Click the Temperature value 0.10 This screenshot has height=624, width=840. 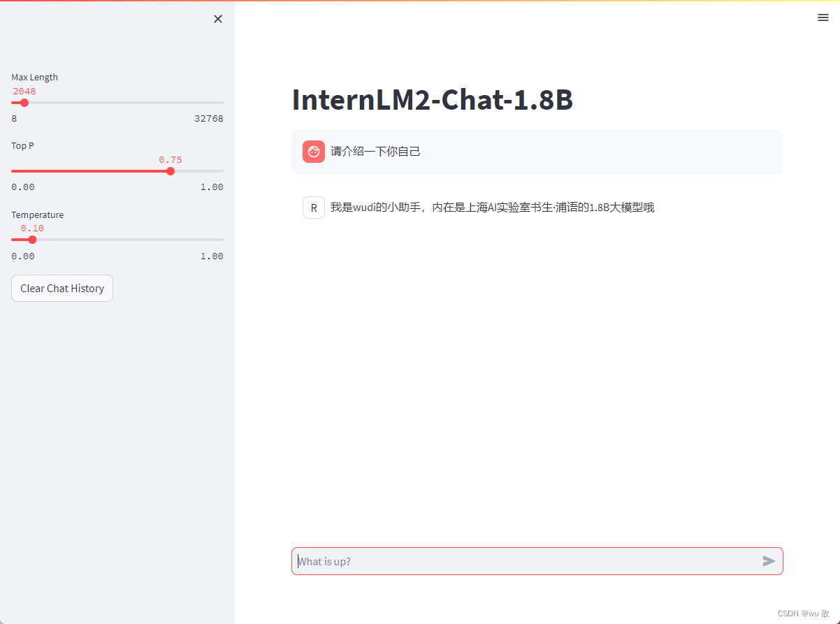tap(32, 228)
